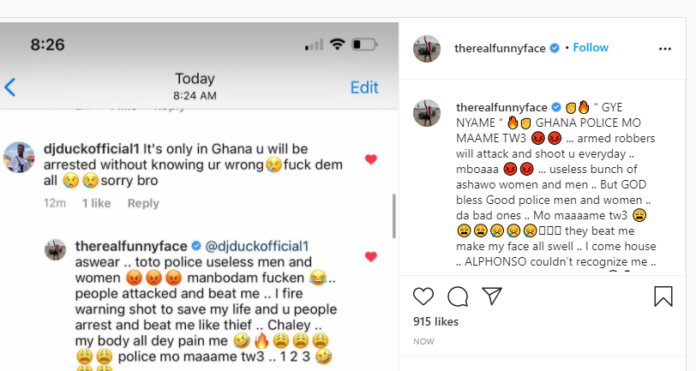Image resolution: width=696 pixels, height=371 pixels.
Task: Open therealfunnyface username in post header
Action: (x=500, y=48)
